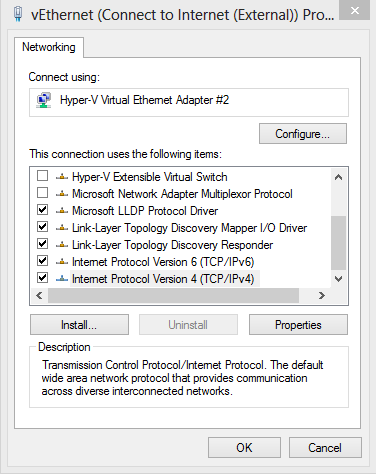The image size is (376, 475).
Task: Click the 'Connect using:' label
Action: coord(64,77)
